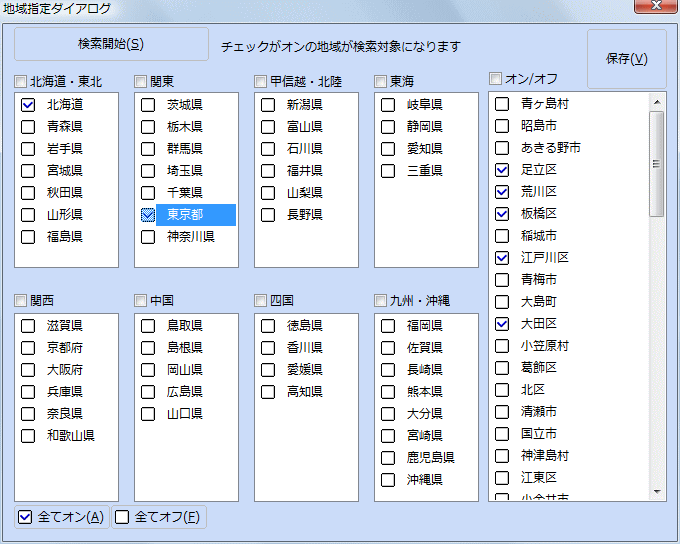Screen dimensions: 680x544
Task: Toggle the 東京都 checkbox
Action: 148,215
